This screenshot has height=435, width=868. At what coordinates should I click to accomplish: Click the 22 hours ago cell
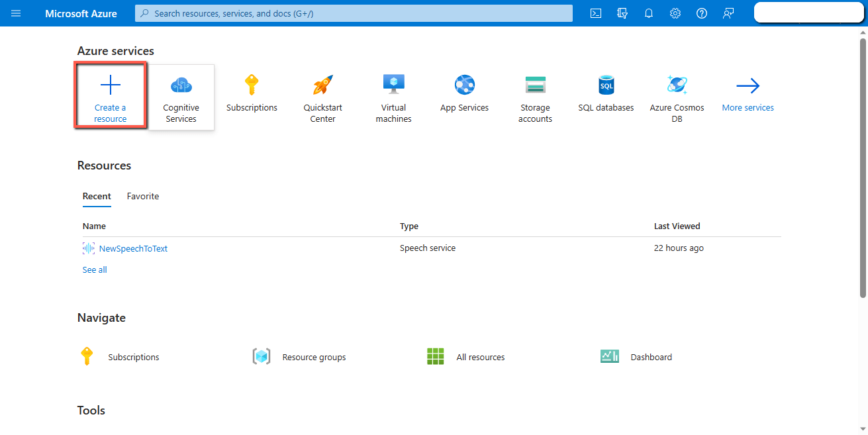(x=679, y=248)
